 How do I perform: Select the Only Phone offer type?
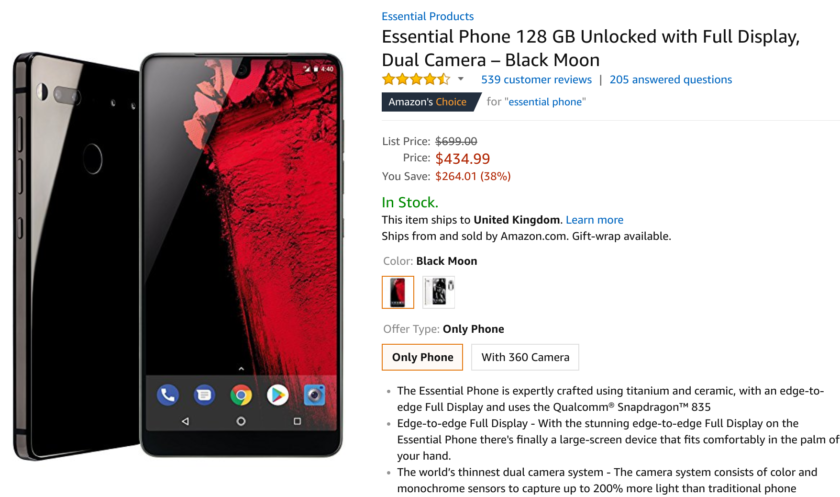click(422, 357)
